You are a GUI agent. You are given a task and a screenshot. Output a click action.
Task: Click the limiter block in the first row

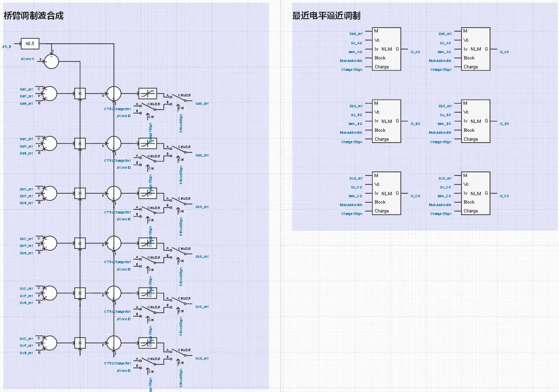point(148,93)
